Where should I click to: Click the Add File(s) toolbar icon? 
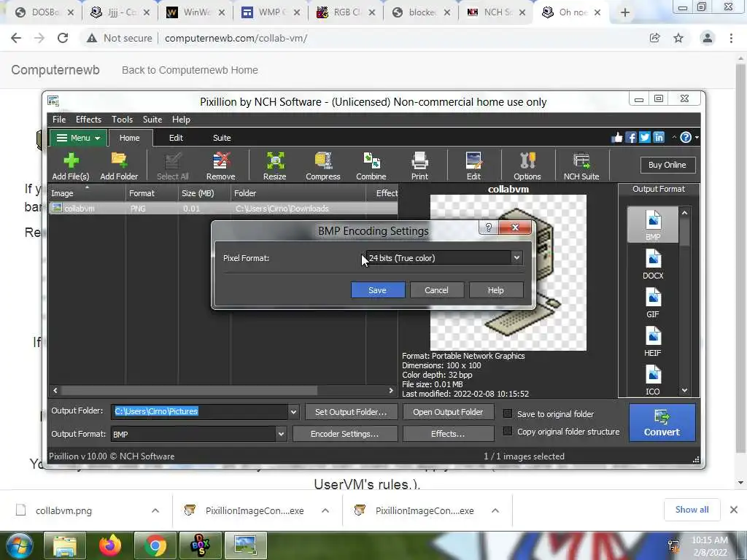tap(71, 166)
